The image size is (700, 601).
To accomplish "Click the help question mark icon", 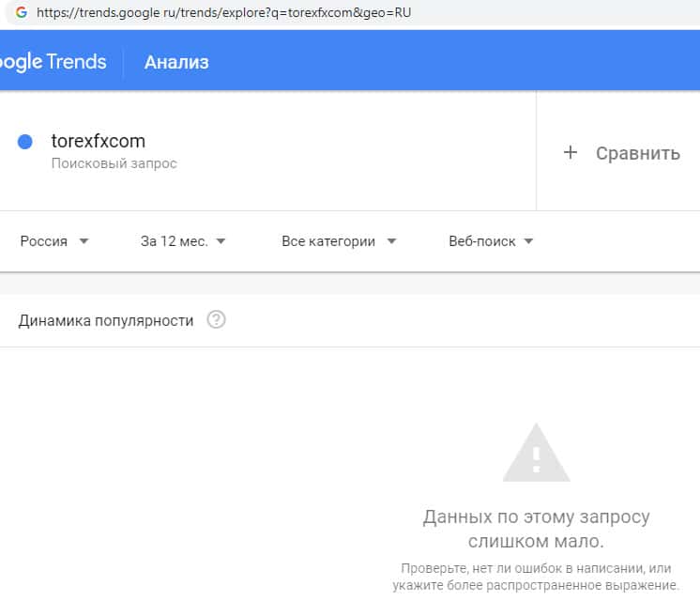I will 217,320.
